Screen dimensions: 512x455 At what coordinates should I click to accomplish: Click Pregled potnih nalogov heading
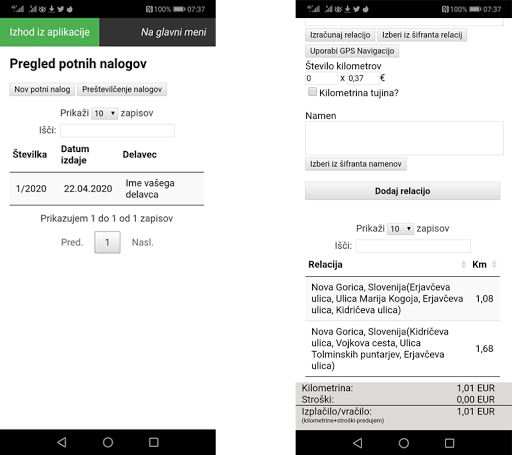point(78,64)
